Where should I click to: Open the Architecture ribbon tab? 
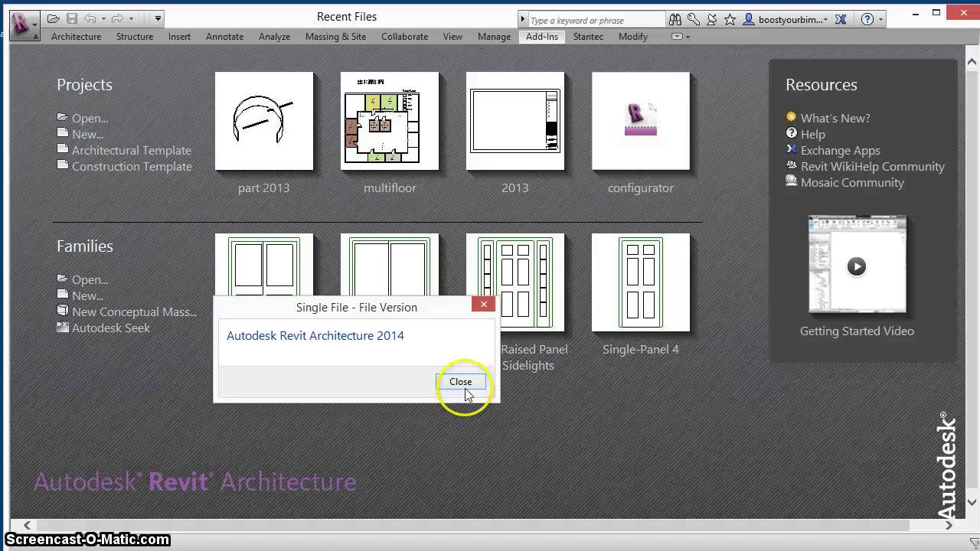[76, 36]
